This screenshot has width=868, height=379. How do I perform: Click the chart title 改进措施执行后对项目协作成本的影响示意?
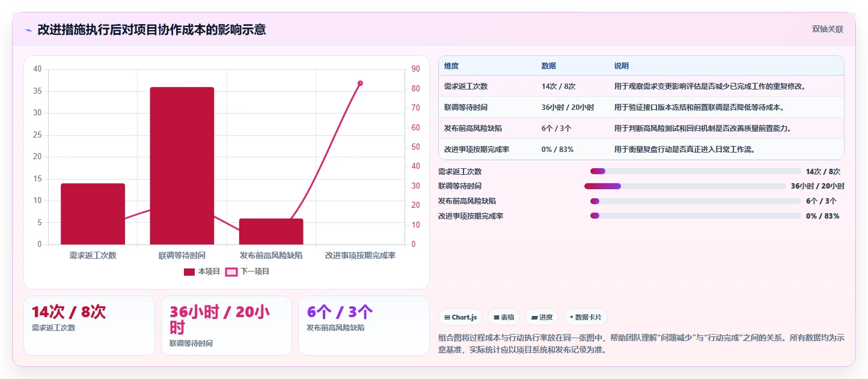pos(151,29)
